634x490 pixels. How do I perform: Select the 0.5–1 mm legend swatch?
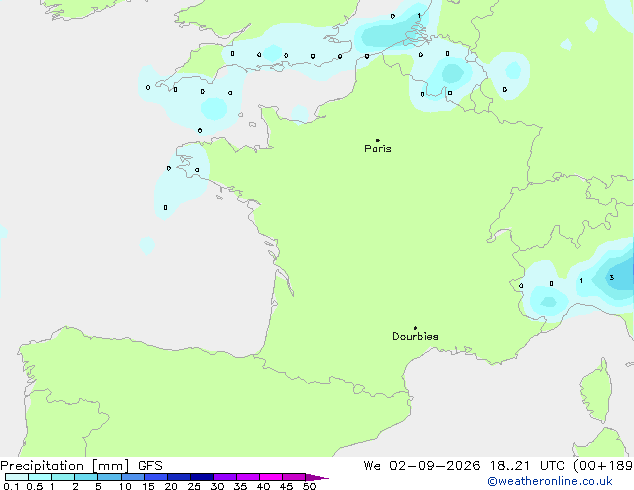click(40, 477)
